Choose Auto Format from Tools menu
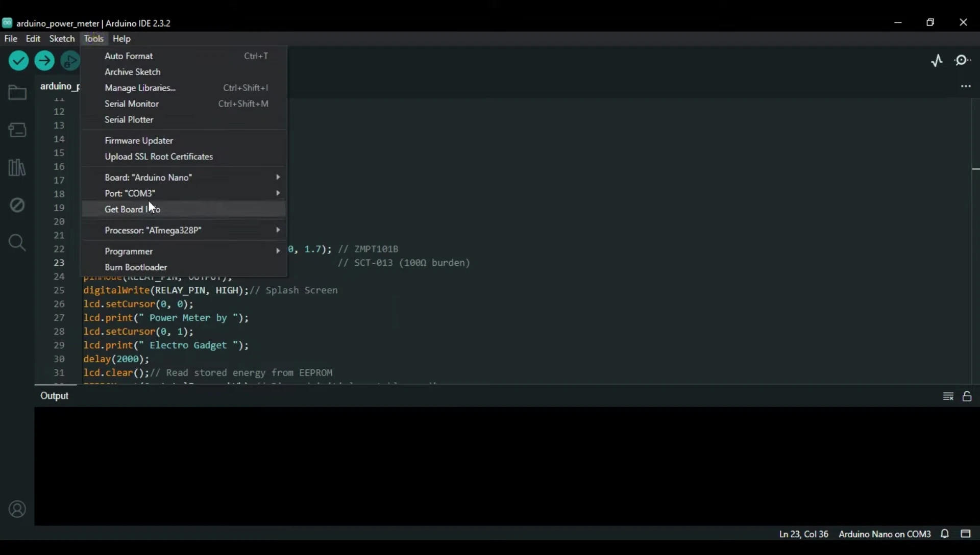 click(x=184, y=56)
